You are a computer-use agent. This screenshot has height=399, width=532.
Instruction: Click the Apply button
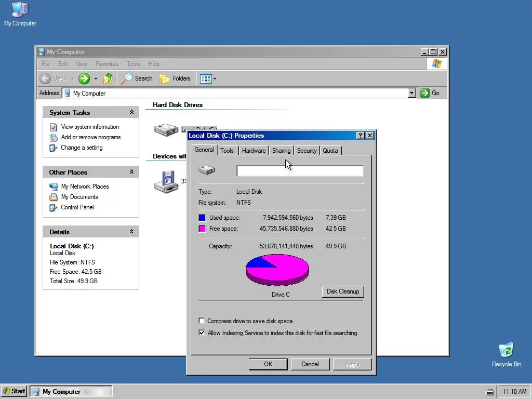(x=352, y=364)
